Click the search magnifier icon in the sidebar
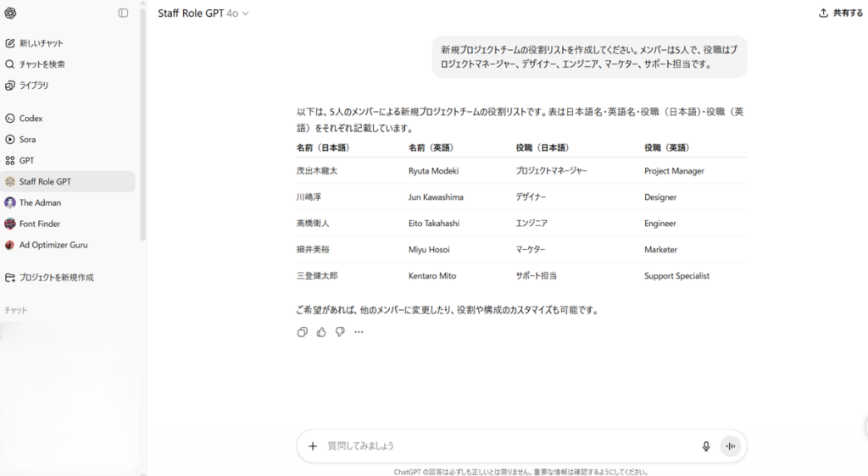The height and width of the screenshot is (476, 868). [x=10, y=64]
